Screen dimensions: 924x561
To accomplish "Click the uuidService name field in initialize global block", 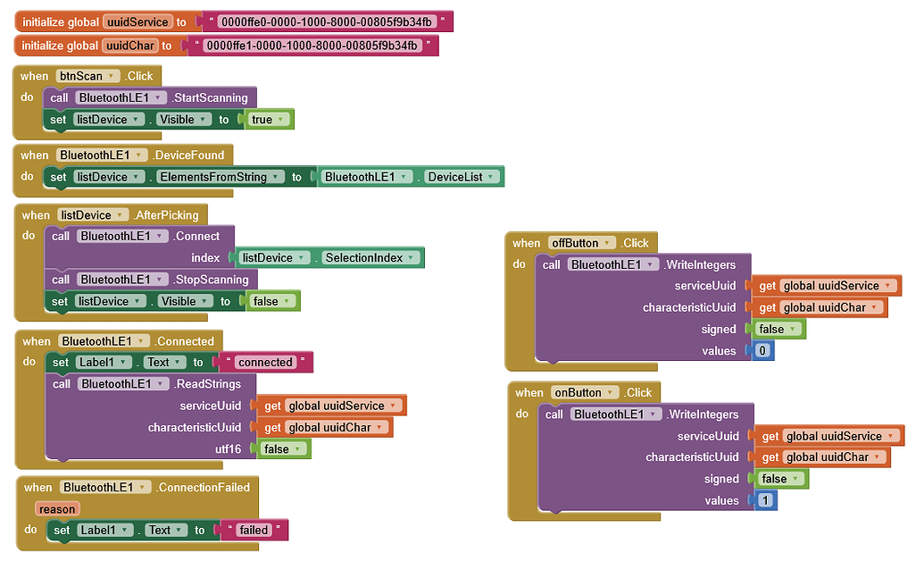I will point(137,21).
